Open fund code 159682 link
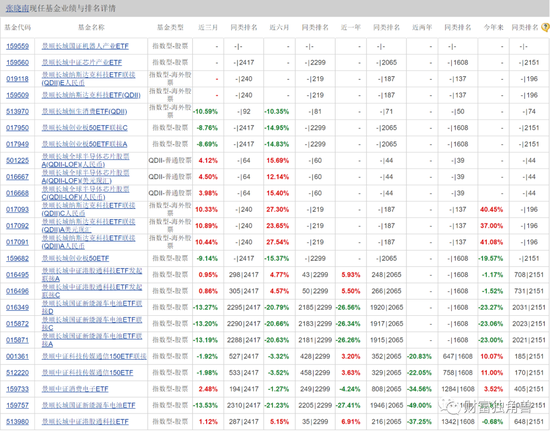This screenshot has height=431, width=550. [18, 258]
